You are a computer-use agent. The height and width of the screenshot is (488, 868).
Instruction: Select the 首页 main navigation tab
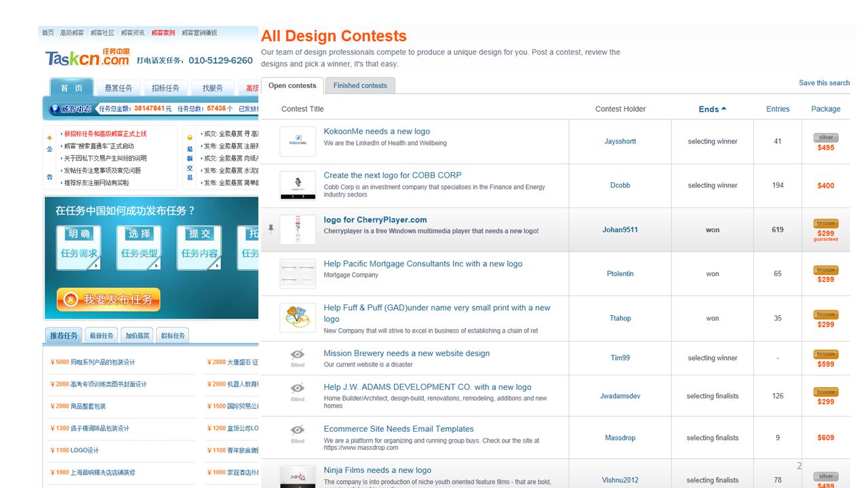72,88
